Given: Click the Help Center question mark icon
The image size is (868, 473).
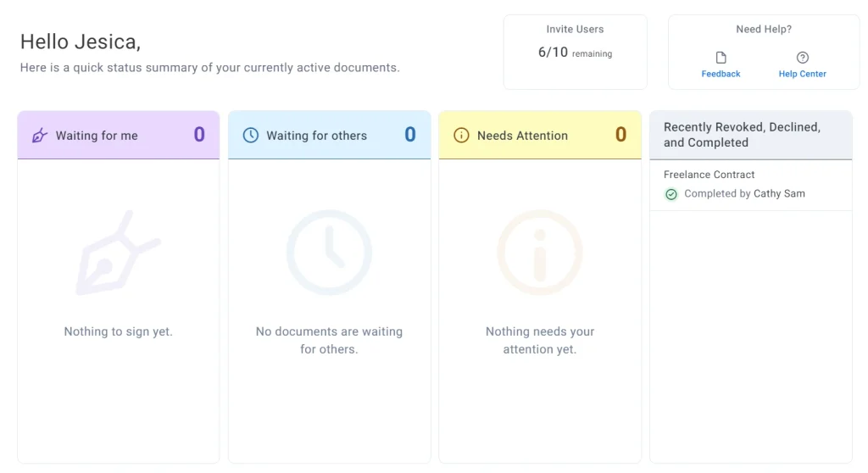Looking at the screenshot, I should click(802, 58).
